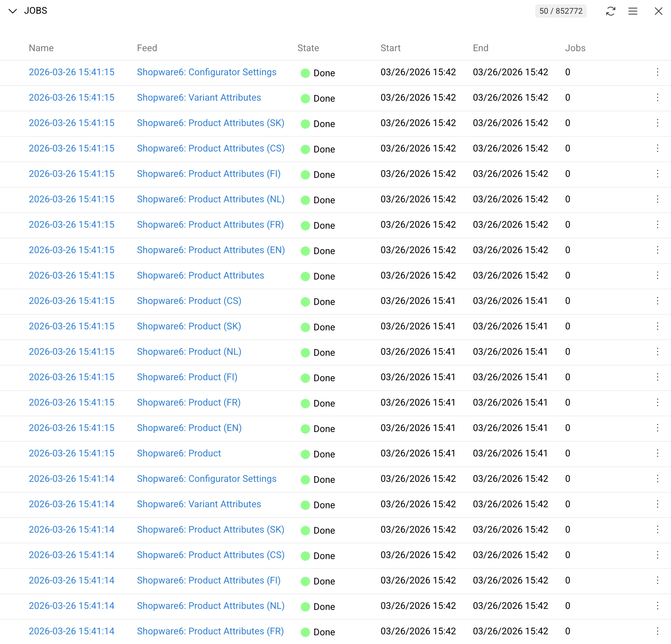Click jobs count 0 in Product Attributes (EN) row
Screen dimensions: 671x644
[x=568, y=250]
